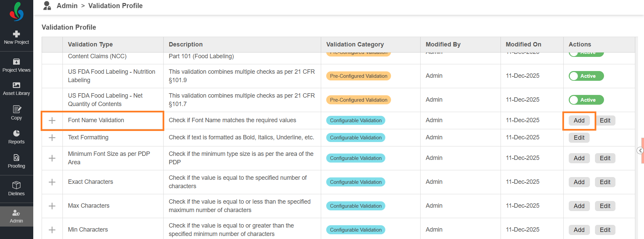Click 'Admin' Modified By in Text Formatting row
644x239 pixels.
click(434, 137)
